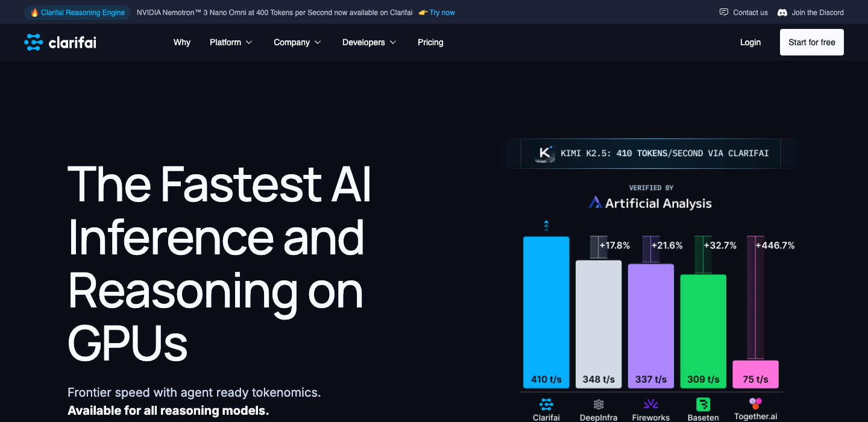
Task: Click the NVIDIA Nemotron announcement text
Action: [x=275, y=12]
